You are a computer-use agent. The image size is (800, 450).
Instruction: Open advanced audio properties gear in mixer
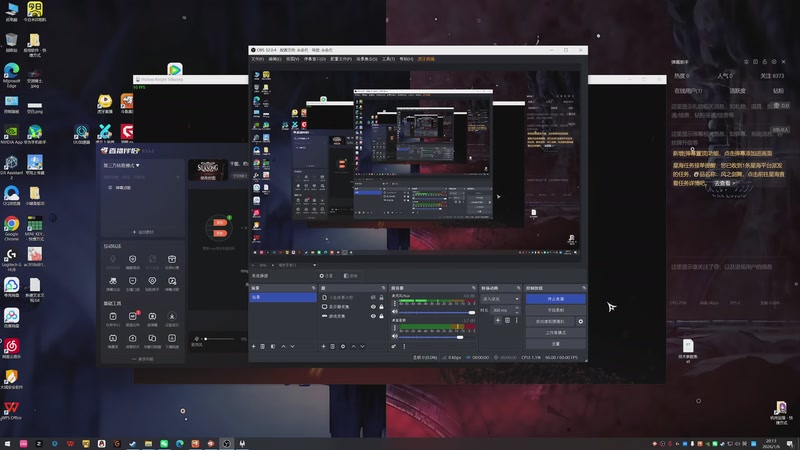(394, 346)
